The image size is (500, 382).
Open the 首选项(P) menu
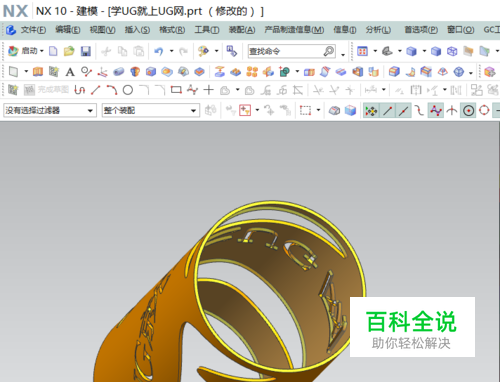pyautogui.click(x=421, y=30)
